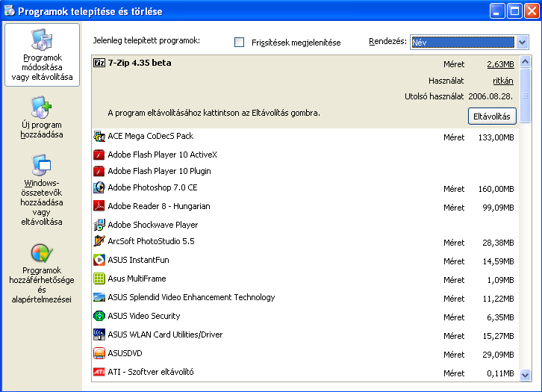Select the ASUS WLAN Card Utilities icon
This screenshot has width=542, height=392.
[x=99, y=335]
